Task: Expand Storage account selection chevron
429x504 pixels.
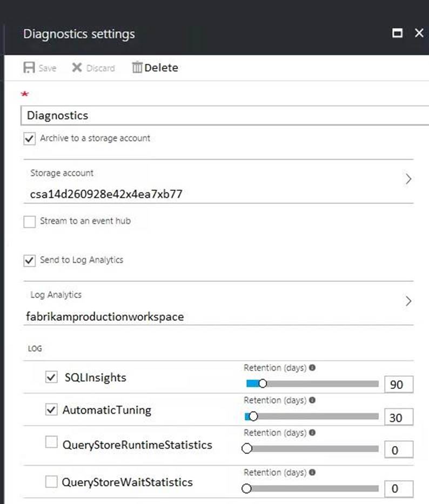Action: point(408,179)
